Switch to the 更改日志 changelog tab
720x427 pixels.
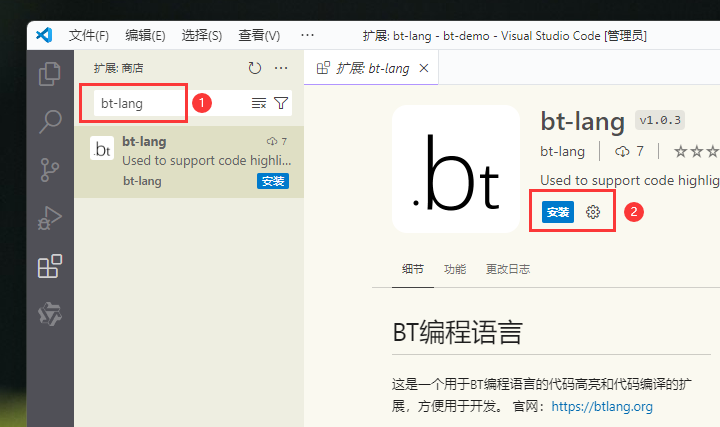(508, 269)
